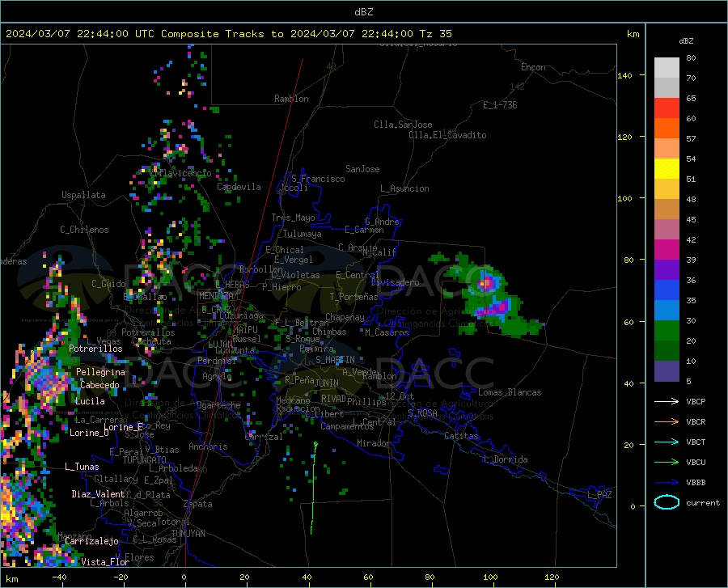Viewport: 728px width, 588px height.
Task: Click the TUPUNGATO label
Action: pos(145,460)
